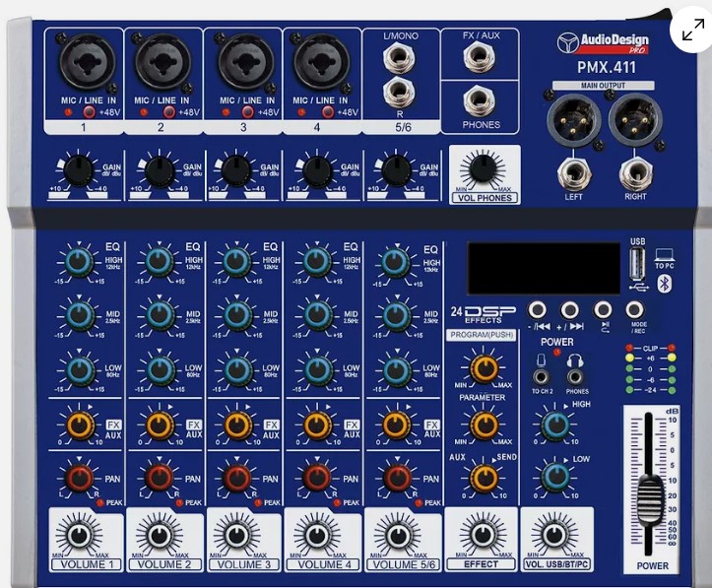Click the PARAMETER knob
This screenshot has height=588, width=712.
click(x=485, y=425)
